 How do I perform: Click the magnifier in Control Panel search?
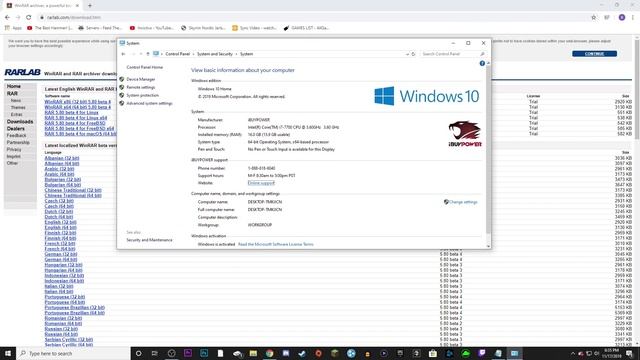(x=482, y=54)
